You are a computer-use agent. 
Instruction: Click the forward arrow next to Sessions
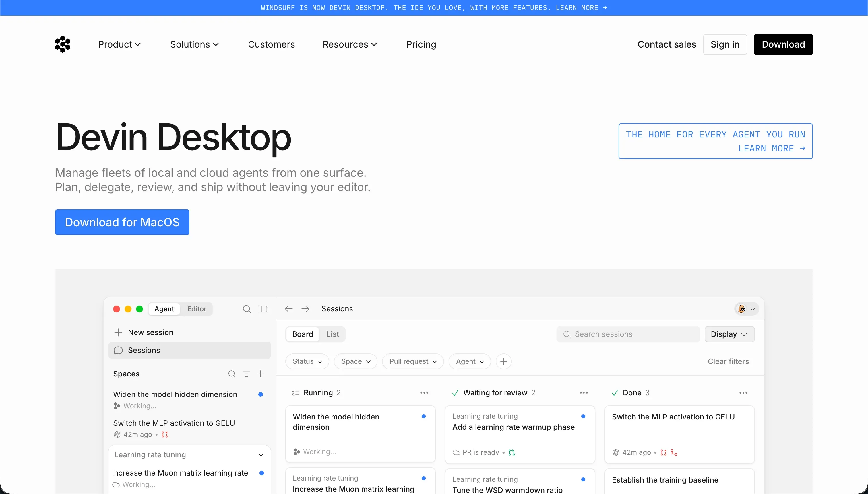click(305, 308)
